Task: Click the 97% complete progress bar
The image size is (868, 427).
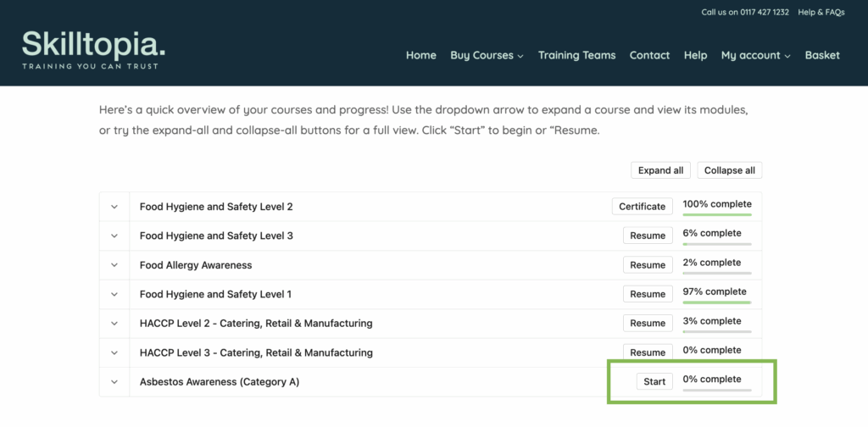Action: pyautogui.click(x=716, y=302)
